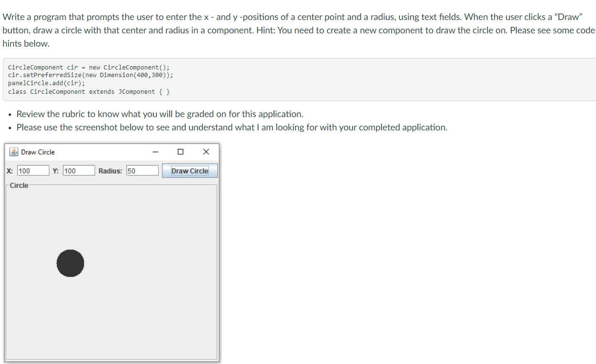Click the CircleComponent code snippet line
596x364 pixels.
88,67
